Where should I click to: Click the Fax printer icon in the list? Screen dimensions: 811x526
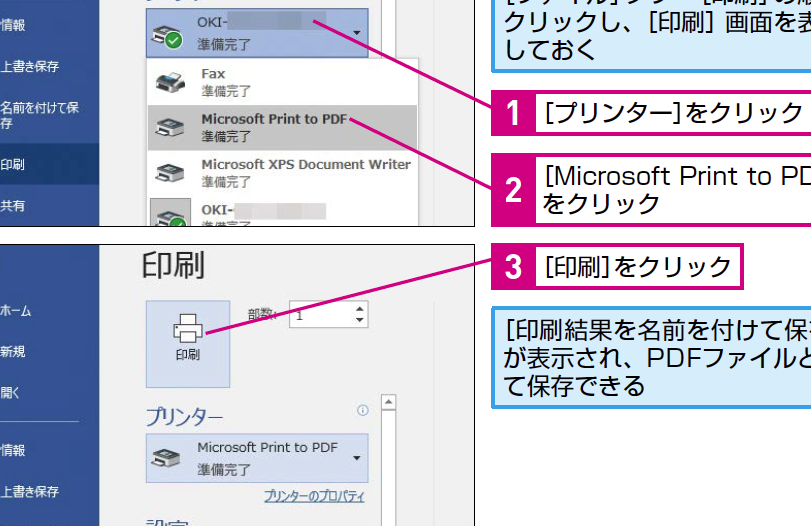(168, 81)
